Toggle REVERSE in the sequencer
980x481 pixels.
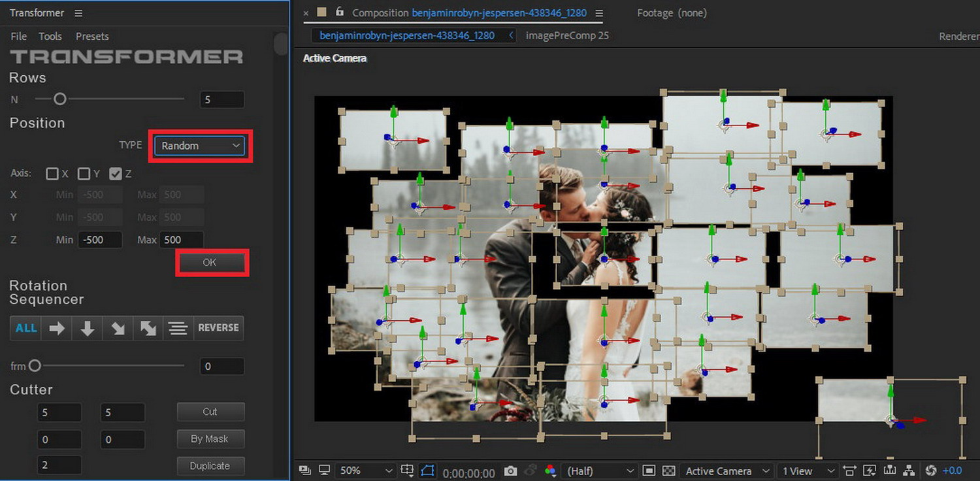click(218, 328)
